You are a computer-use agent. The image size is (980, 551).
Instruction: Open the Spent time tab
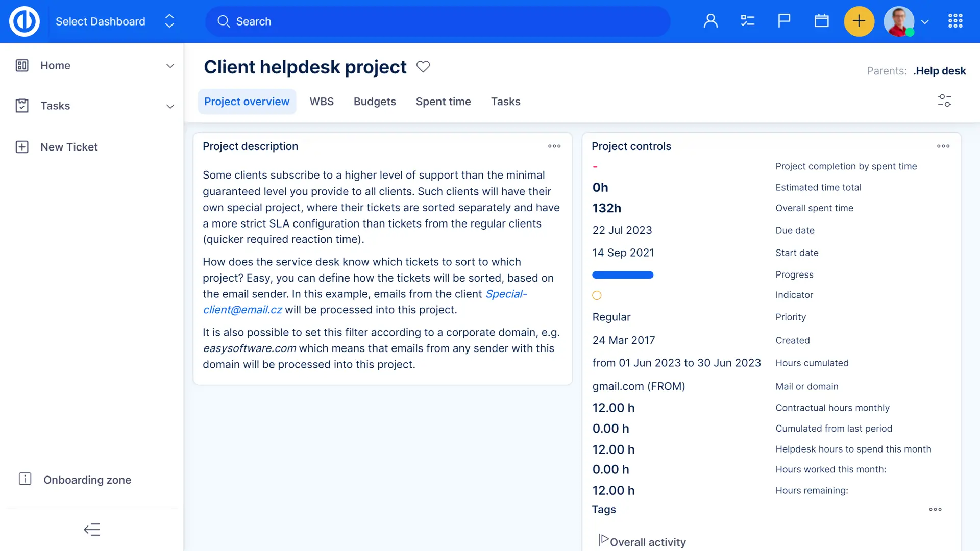click(x=443, y=102)
